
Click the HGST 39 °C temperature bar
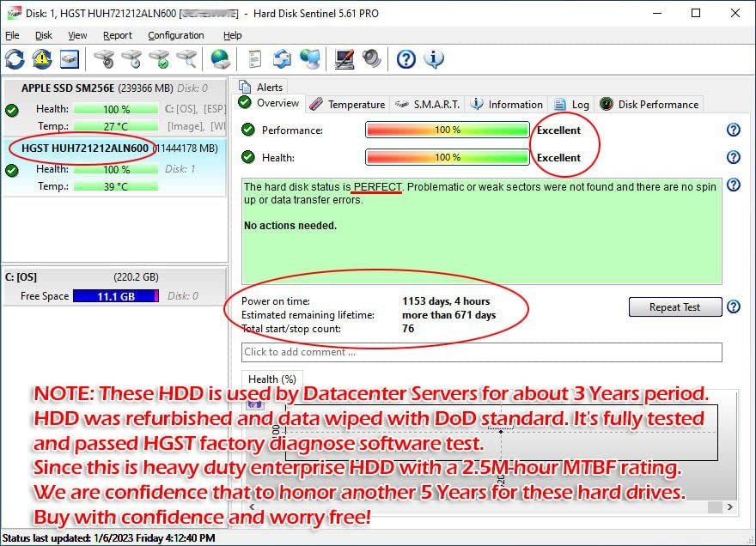[x=116, y=186]
